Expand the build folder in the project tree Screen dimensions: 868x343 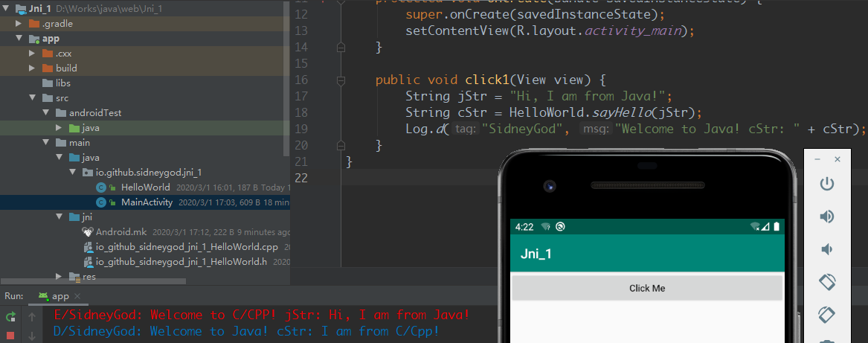coord(32,68)
